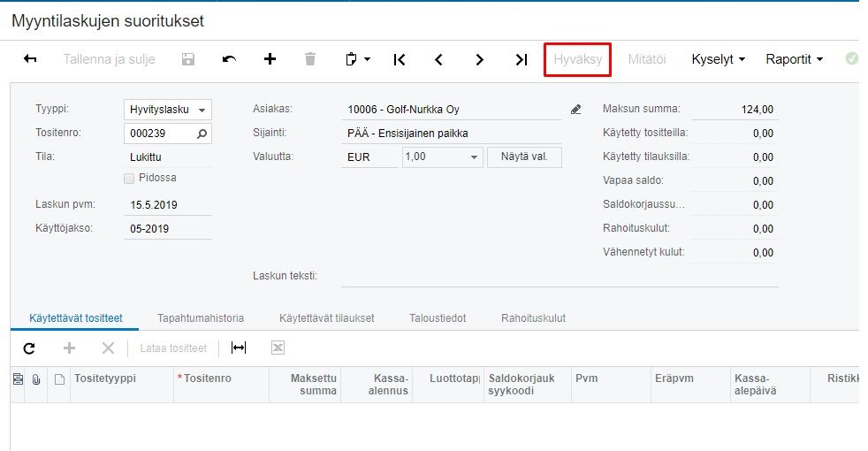Viewport: 868px width, 451px height.
Task: Toggle the Pidossa checkbox
Action: [130, 178]
